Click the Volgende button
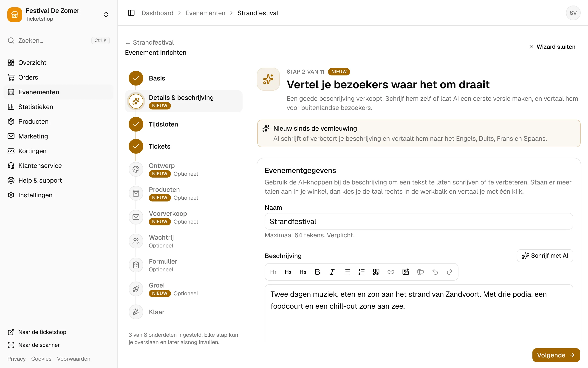 (x=556, y=355)
